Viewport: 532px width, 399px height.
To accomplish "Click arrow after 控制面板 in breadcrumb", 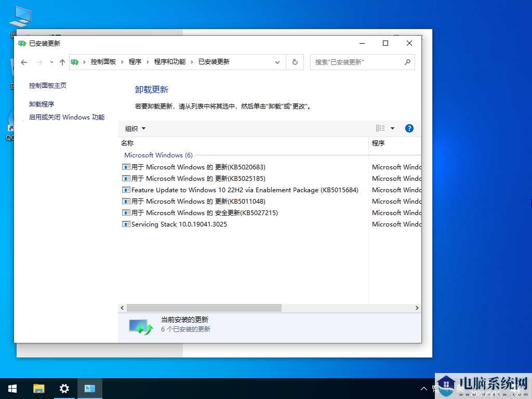I will [x=122, y=62].
